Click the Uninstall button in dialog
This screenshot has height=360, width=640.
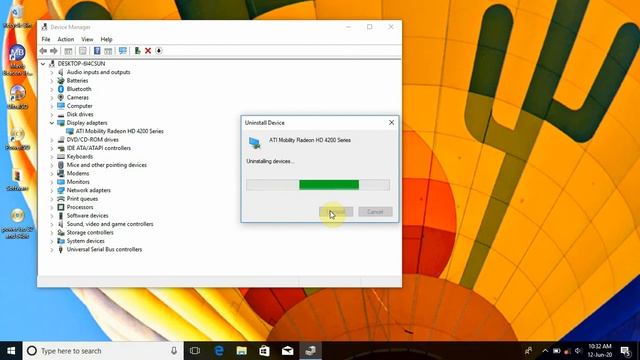(x=336, y=211)
